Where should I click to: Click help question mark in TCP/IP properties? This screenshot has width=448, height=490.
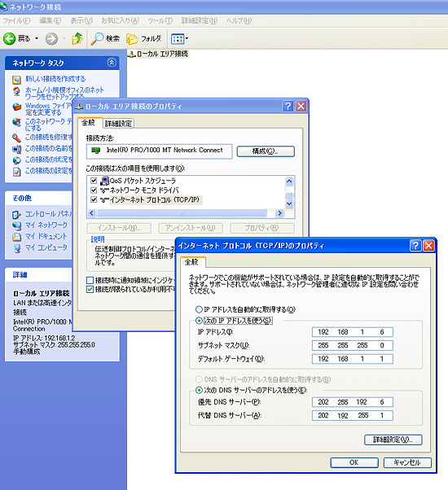click(415, 246)
